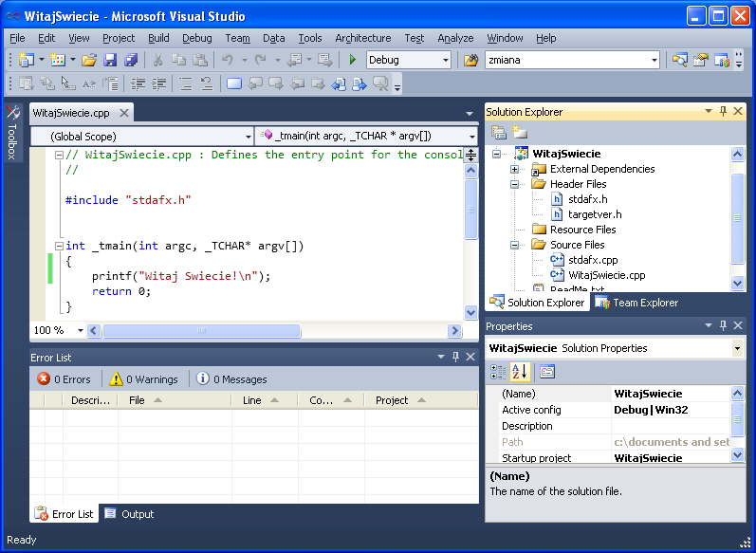
Task: Collapse the Source Files folder
Action: 514,245
